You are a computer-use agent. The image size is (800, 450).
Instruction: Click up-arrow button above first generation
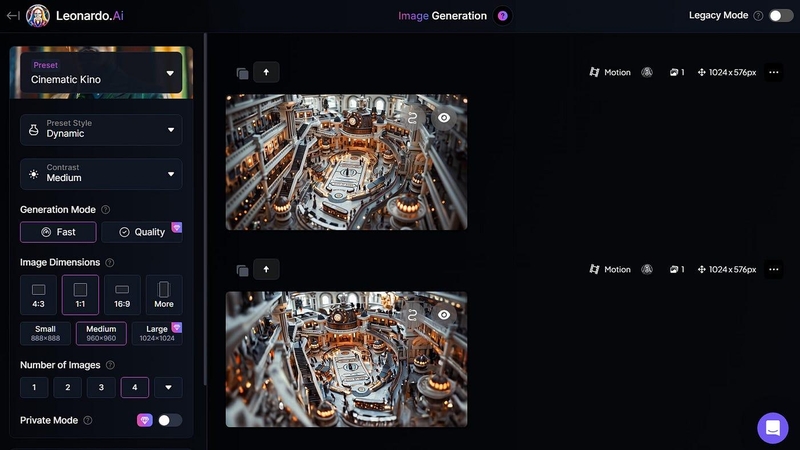[266, 72]
